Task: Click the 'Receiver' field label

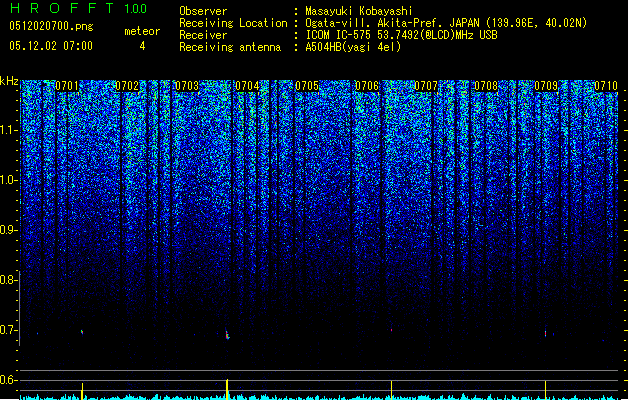Action: (x=203, y=35)
